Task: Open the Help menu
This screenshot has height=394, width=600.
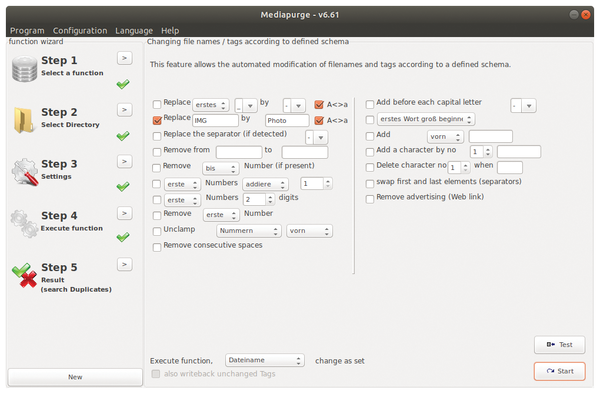Action: [x=170, y=31]
